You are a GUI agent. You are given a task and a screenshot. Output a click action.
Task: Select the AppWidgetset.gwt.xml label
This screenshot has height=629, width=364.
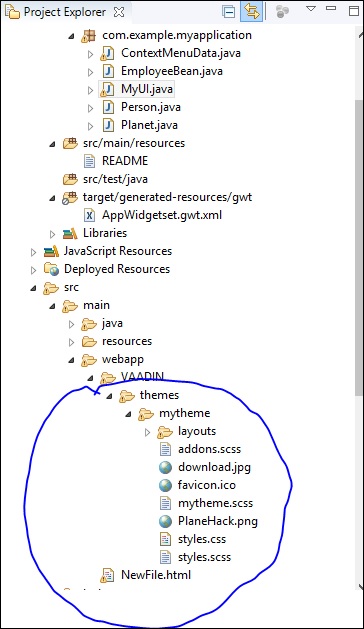162,215
